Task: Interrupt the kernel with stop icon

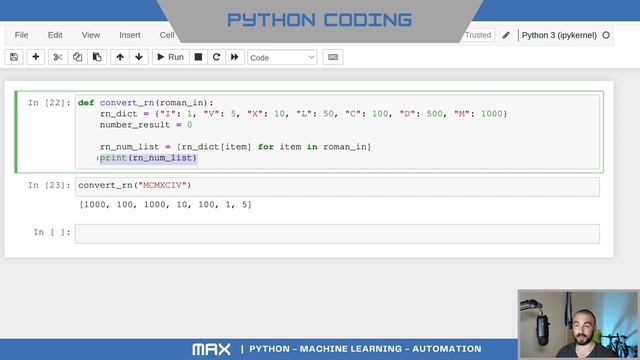Action: 198,57
